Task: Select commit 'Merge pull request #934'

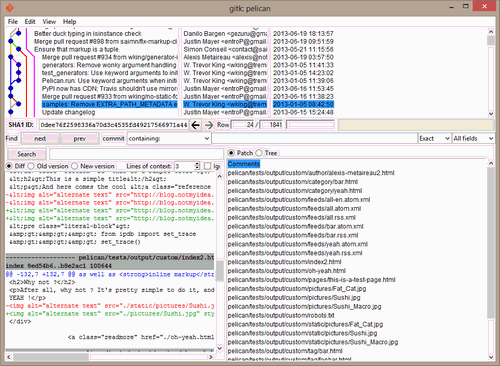Action: (x=110, y=57)
